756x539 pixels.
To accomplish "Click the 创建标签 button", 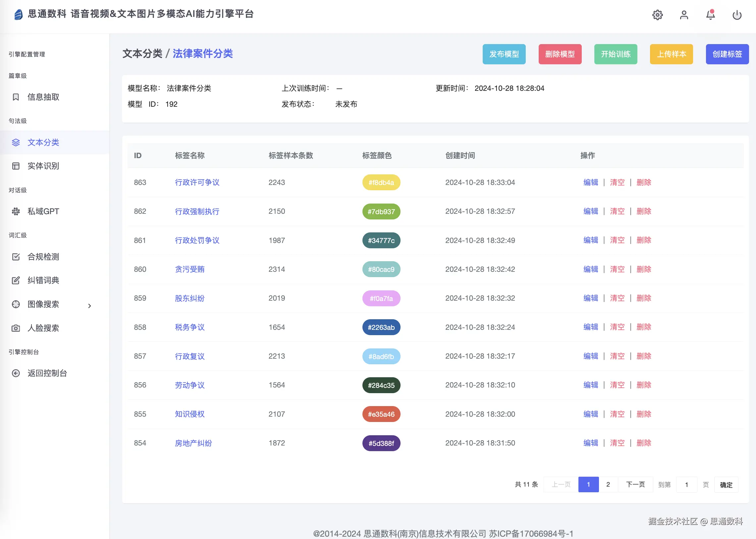I will [727, 54].
